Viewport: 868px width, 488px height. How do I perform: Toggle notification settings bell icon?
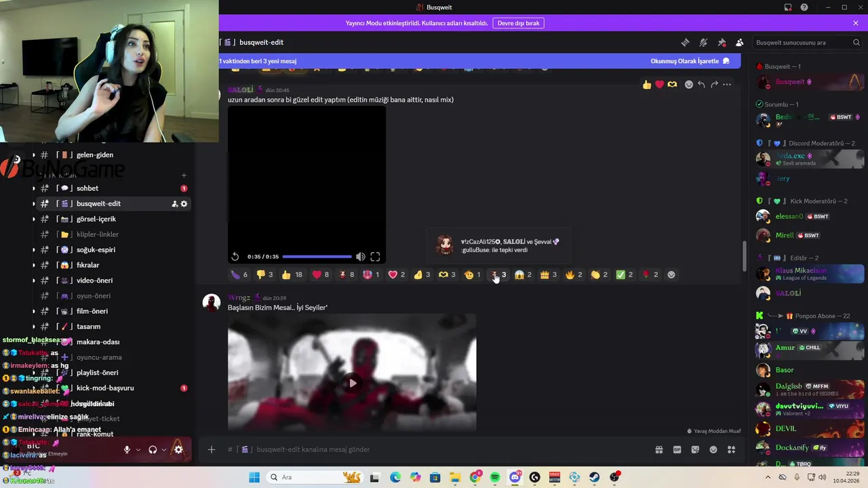point(703,43)
